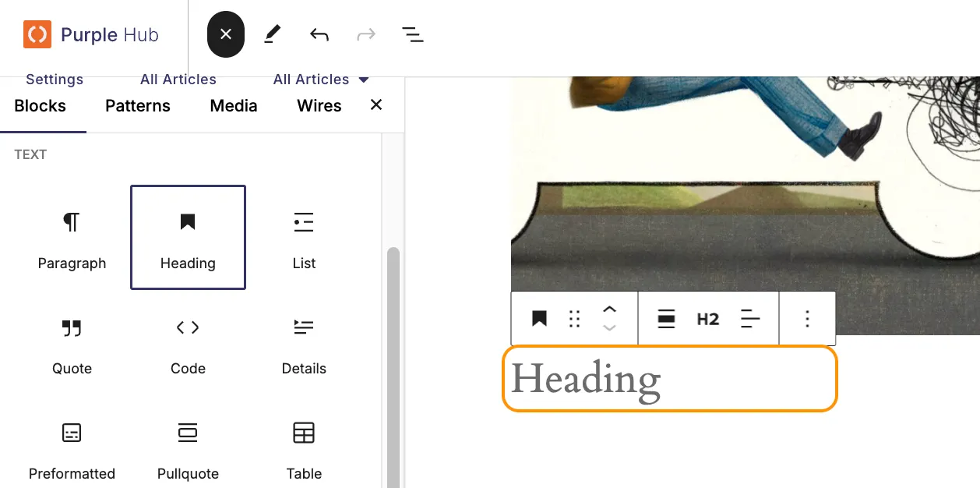
Task: Insert a Preformatted block
Action: 72,447
